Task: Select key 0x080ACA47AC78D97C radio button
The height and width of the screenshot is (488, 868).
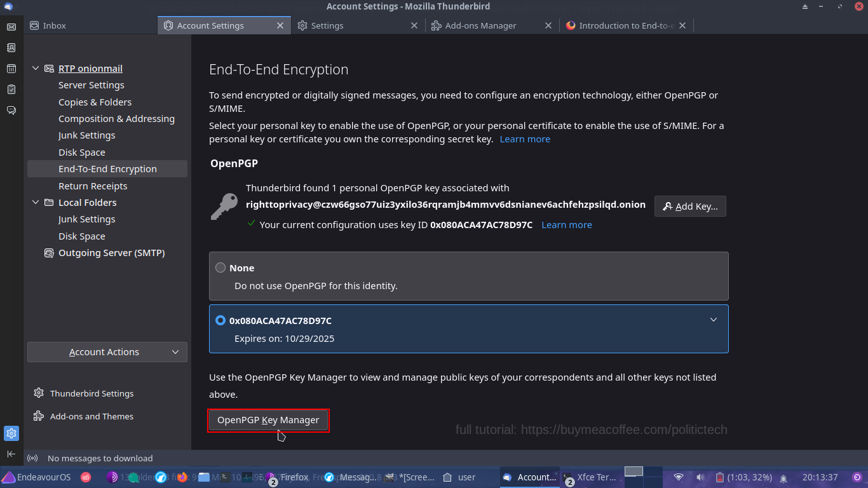Action: [x=220, y=320]
